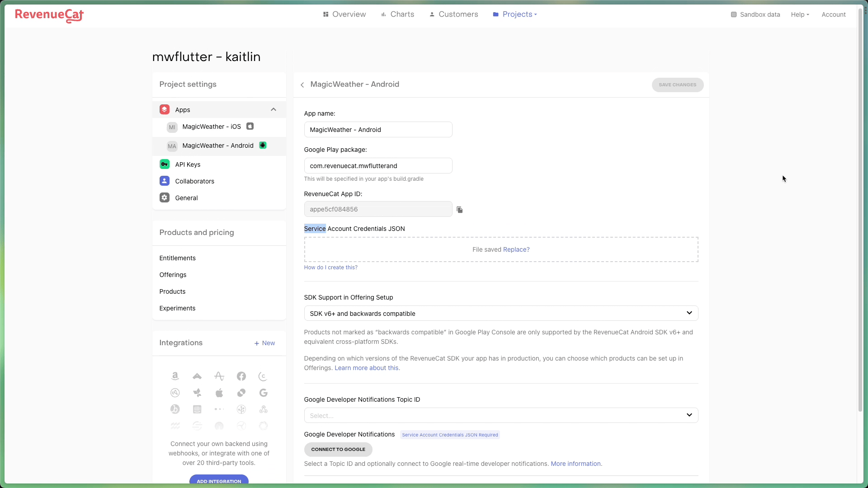Click the MagicWeather iOS app icon
This screenshot has height=488, width=868.
[172, 127]
